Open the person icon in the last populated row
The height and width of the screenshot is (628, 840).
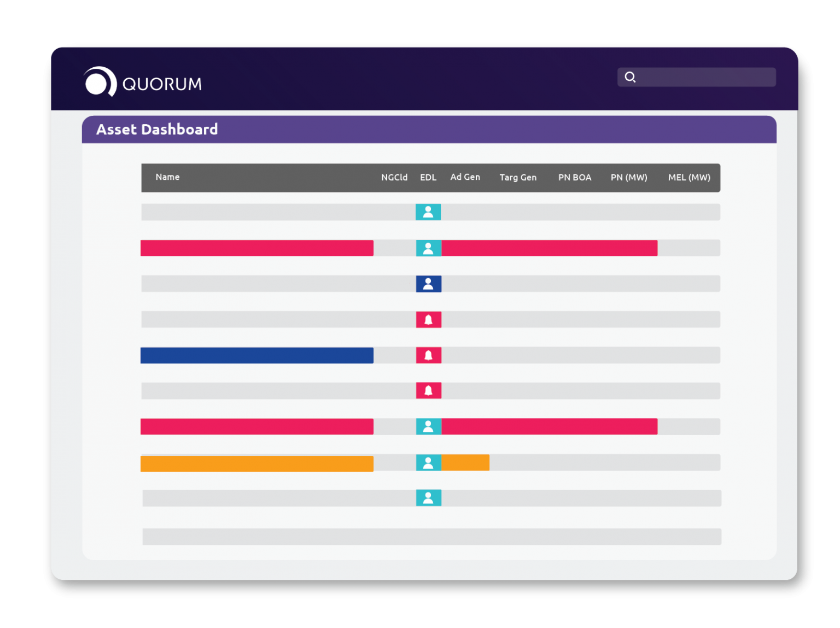(x=429, y=498)
